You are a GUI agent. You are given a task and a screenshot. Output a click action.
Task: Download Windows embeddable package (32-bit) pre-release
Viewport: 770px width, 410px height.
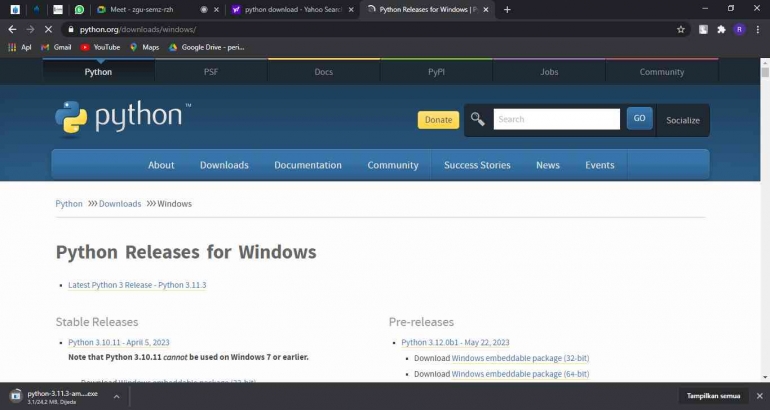[x=520, y=358]
